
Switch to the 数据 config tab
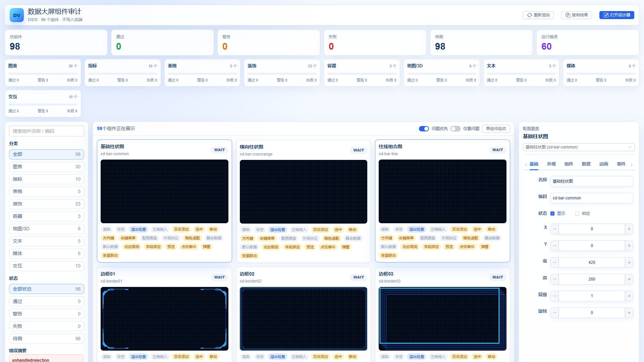coord(586,164)
